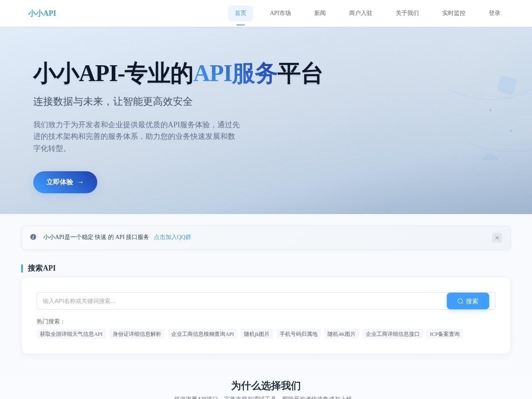Choose hot tag 企业工商信息模糊查询API
The height and width of the screenshot is (399, 532).
tap(202, 334)
